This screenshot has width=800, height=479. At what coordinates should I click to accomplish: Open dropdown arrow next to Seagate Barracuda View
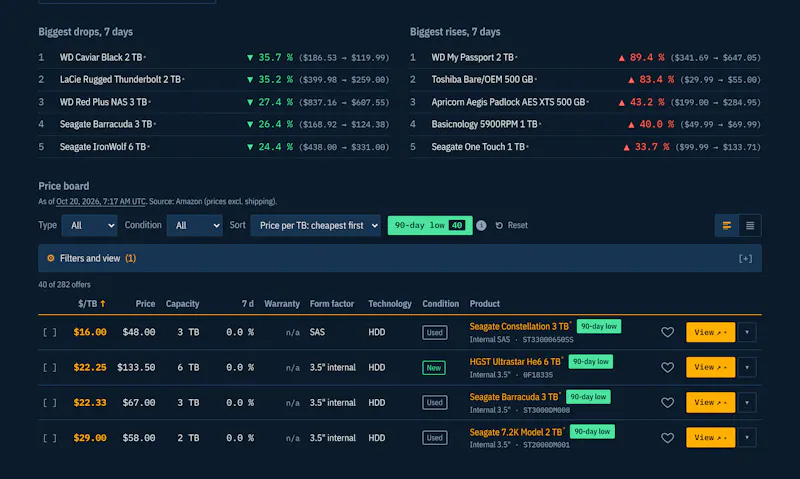tap(747, 402)
